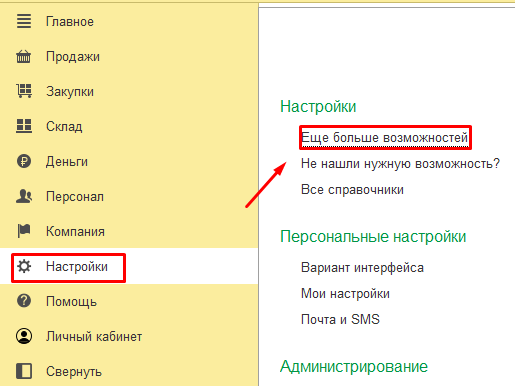Open the Еще больше возможностей link
The height and width of the screenshot is (386, 515).
click(384, 137)
